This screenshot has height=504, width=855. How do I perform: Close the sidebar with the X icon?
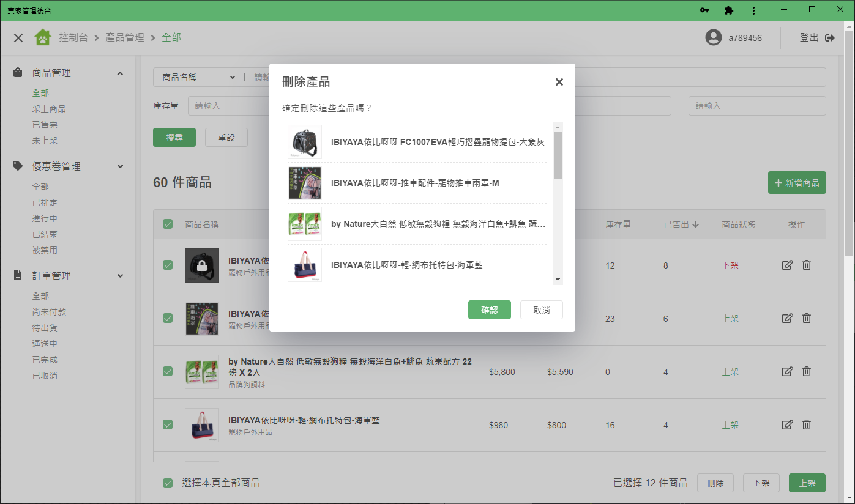click(18, 38)
